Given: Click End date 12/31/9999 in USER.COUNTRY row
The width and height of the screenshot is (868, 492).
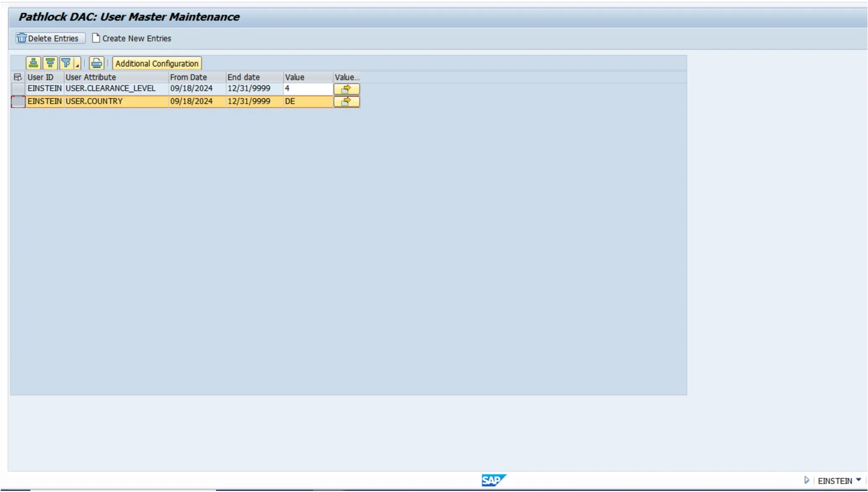Looking at the screenshot, I should [254, 102].
